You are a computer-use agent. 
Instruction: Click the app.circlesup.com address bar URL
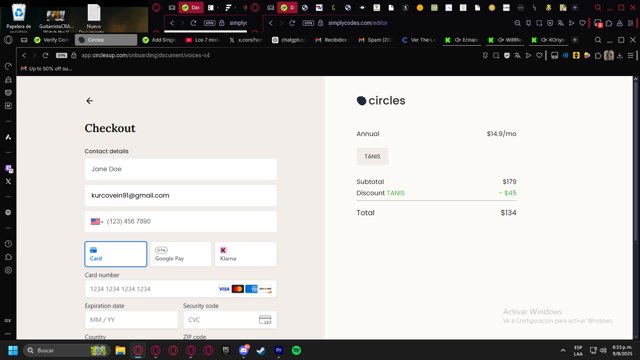(145, 55)
